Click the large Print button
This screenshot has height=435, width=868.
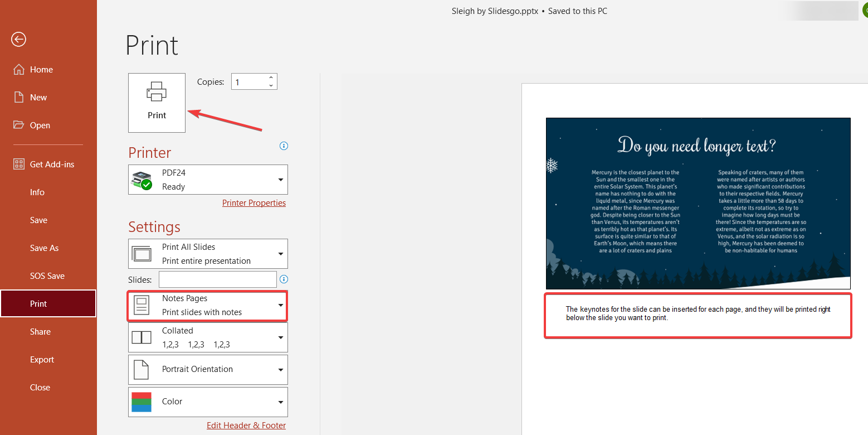pos(157,103)
